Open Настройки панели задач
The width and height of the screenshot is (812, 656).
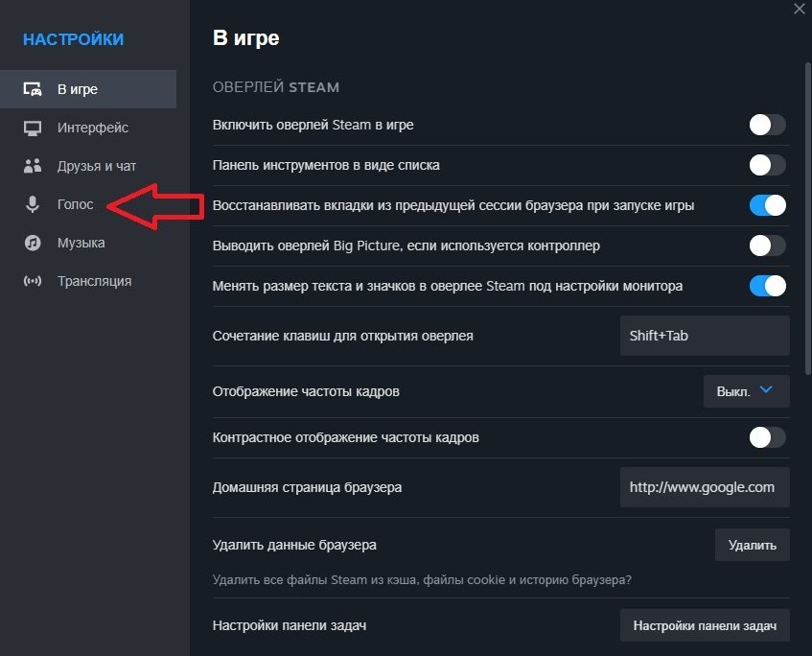click(x=705, y=624)
